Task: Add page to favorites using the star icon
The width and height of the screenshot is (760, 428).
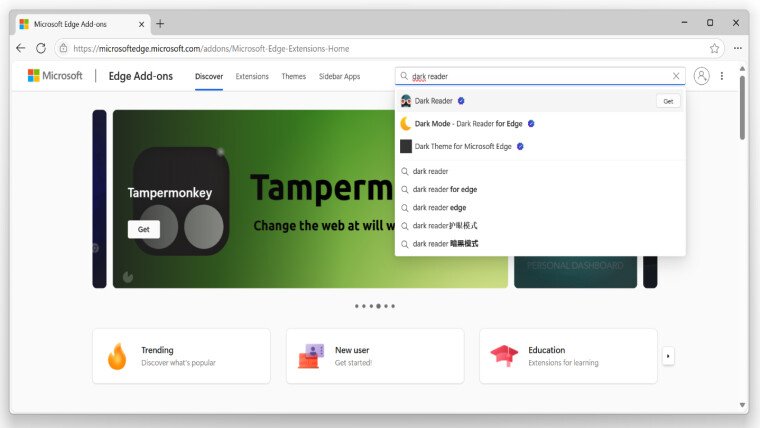Action: coord(714,48)
